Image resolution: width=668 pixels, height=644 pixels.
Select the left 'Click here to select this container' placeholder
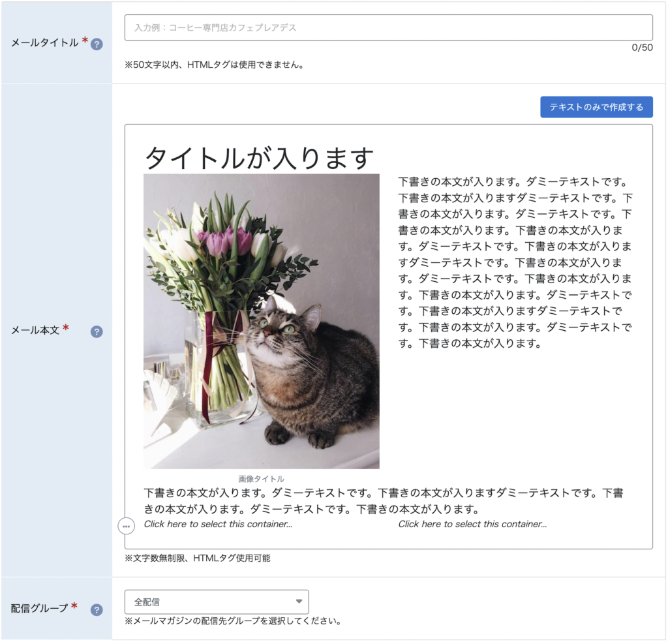tap(218, 524)
